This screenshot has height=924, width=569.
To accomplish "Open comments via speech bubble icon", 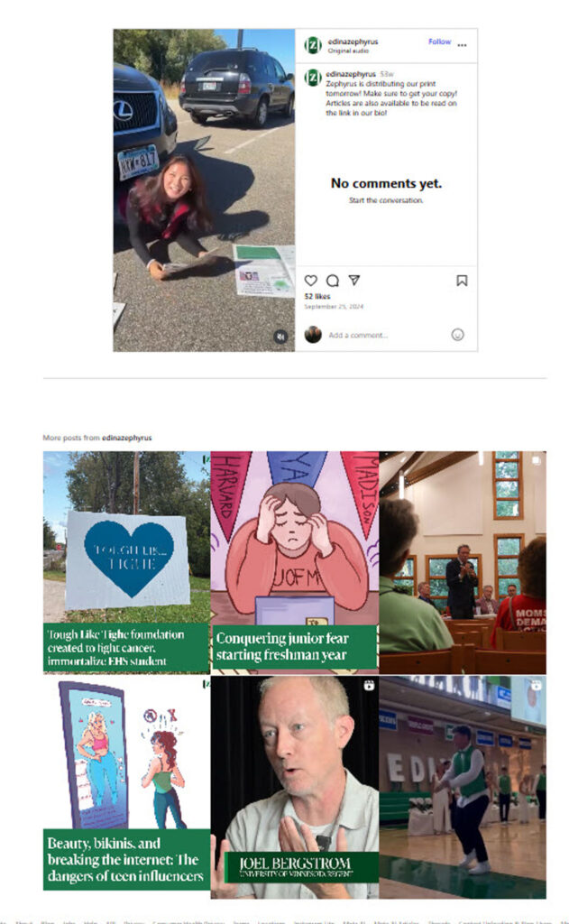I will click(x=333, y=281).
